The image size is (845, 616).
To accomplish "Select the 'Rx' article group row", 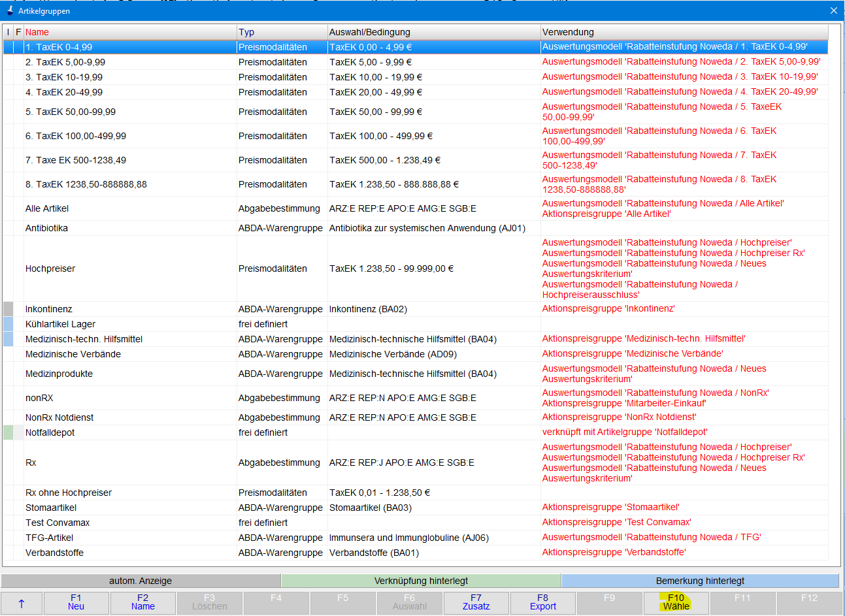I will click(416, 462).
